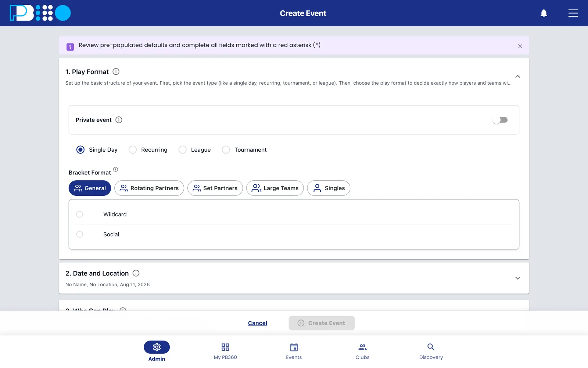Image resolution: width=588 pixels, height=368 pixels.
Task: Select the League event type
Action: [182, 150]
